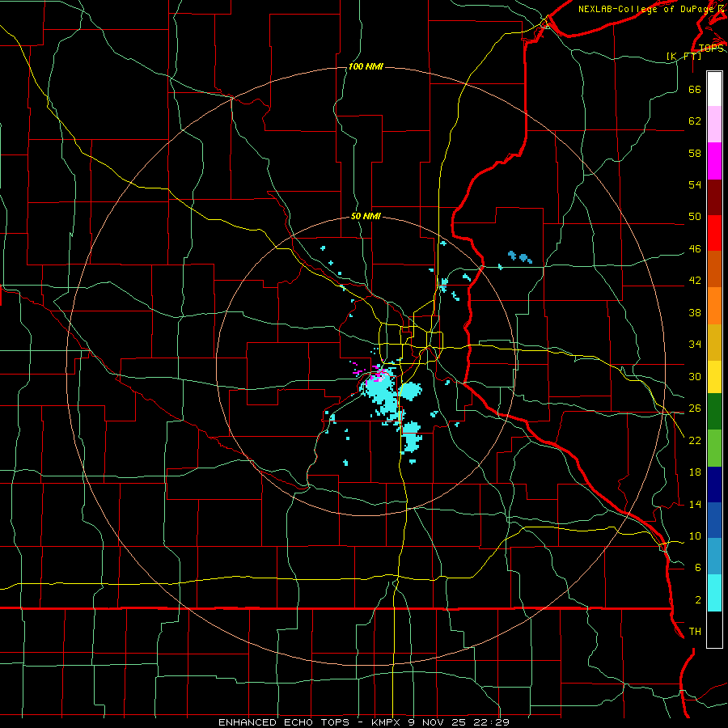Viewport: 728px width, 728px height.
Task: Click the medium blue 18 kft swatch
Action: (x=714, y=520)
